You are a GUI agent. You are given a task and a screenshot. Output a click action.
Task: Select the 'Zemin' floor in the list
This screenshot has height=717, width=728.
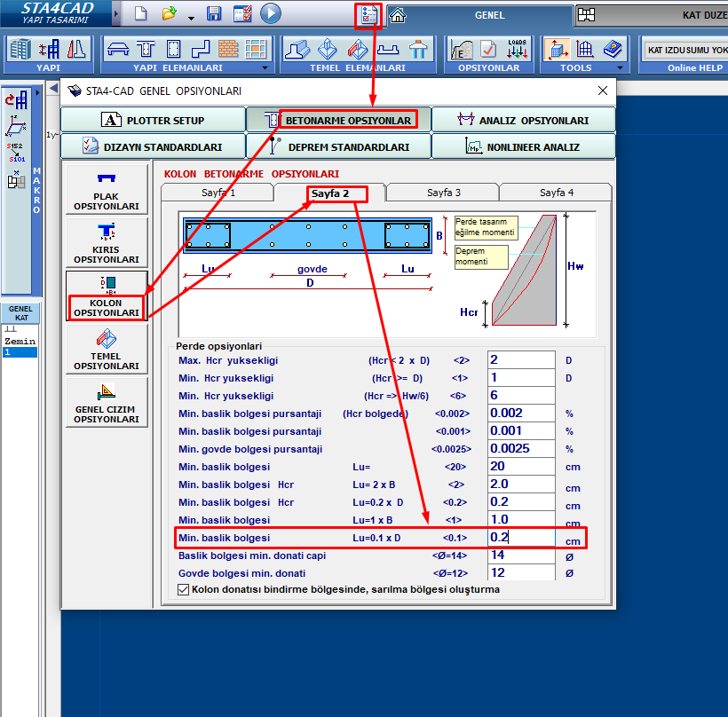click(20, 341)
